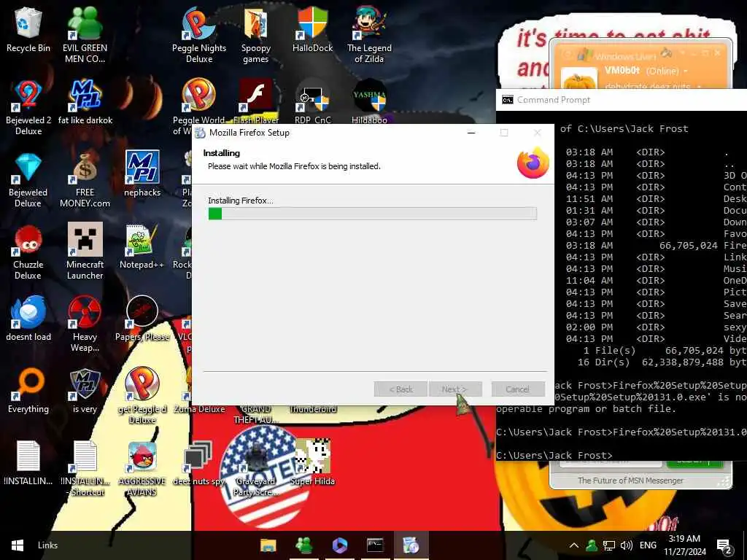Screen dimensions: 747x560
Task: Open the Hildaboo shortcut
Action: coord(369,100)
